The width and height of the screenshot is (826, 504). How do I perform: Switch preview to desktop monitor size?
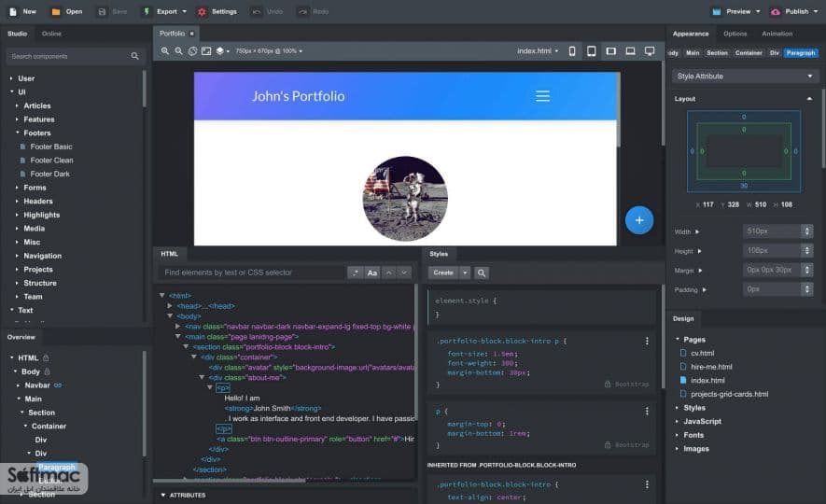coord(650,51)
